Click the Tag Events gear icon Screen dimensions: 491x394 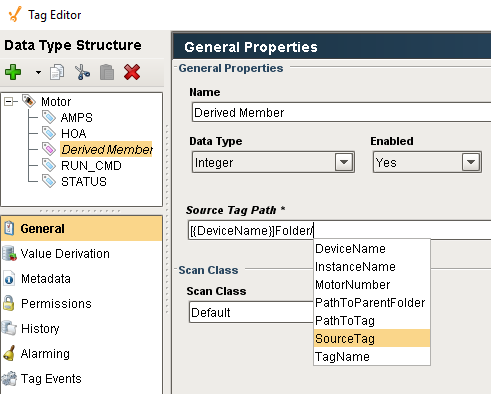pyautogui.click(x=9, y=379)
